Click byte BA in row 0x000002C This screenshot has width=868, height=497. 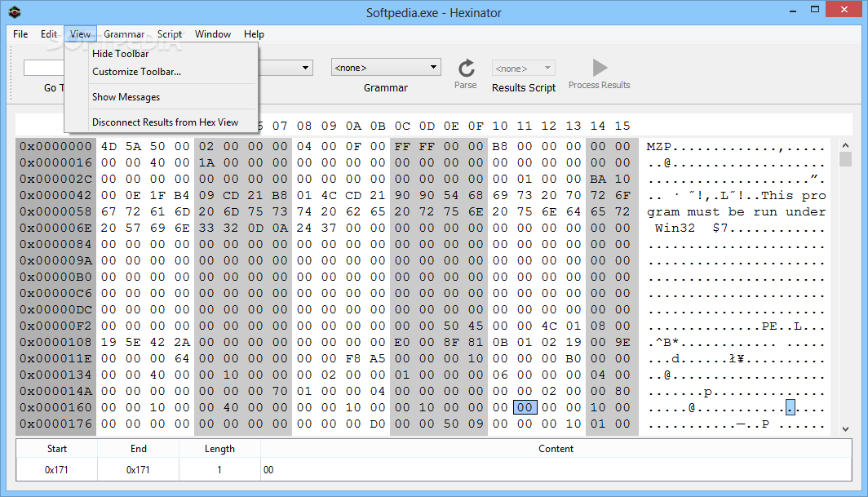click(598, 179)
